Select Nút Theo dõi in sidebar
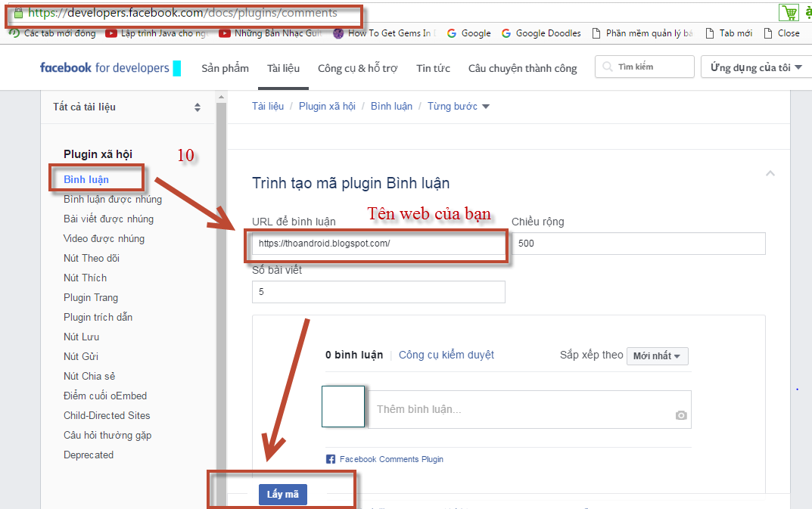The width and height of the screenshot is (812, 509). (91, 259)
